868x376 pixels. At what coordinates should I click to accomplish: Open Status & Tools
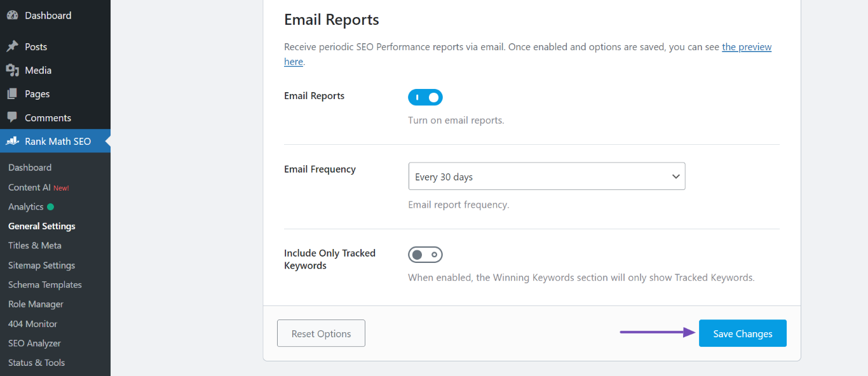[36, 363]
